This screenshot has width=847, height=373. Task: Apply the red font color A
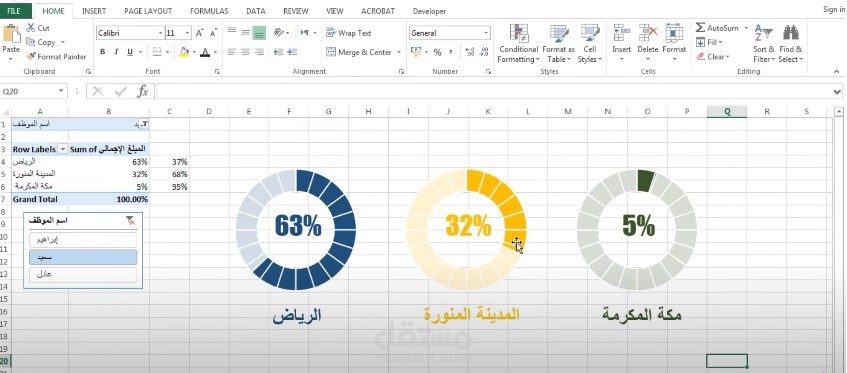[205, 52]
